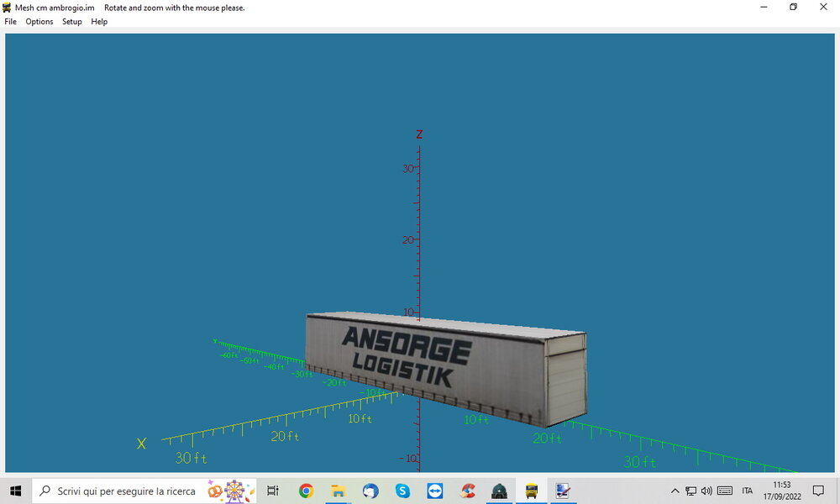Open the Help menu

(x=99, y=22)
